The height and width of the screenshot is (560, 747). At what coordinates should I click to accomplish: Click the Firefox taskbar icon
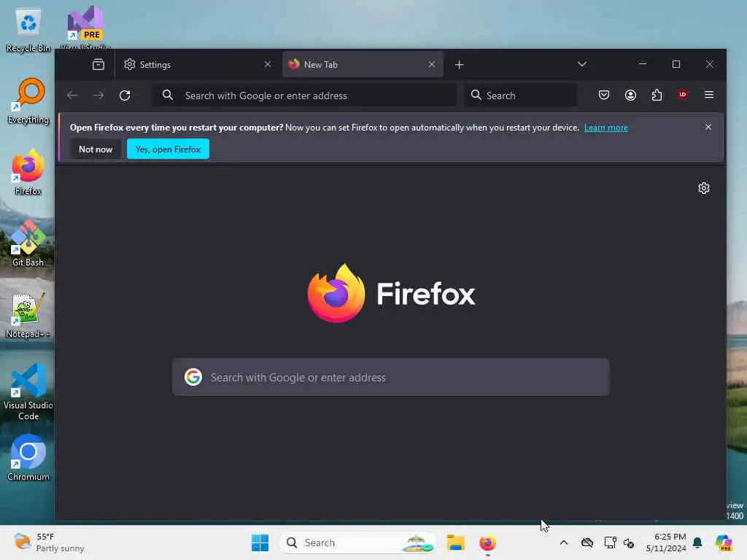point(487,542)
